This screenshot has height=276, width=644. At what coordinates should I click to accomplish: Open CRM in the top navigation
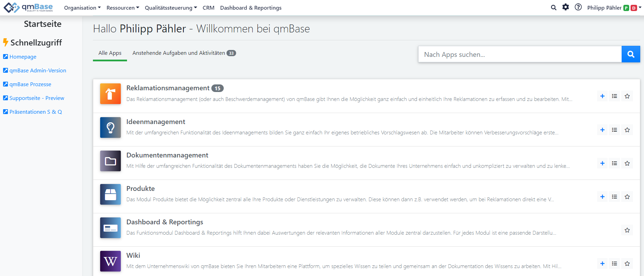click(209, 8)
